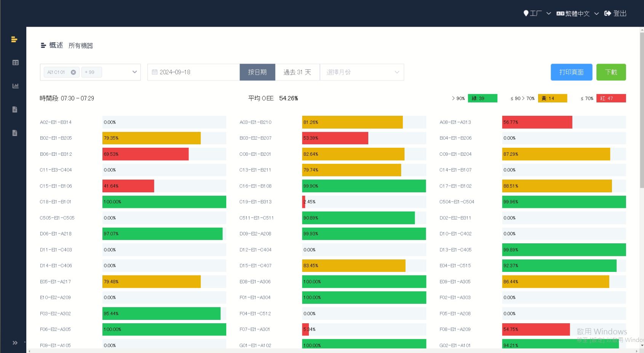Open the 工厂 factory dropdown
644x353 pixels.
[x=537, y=13]
